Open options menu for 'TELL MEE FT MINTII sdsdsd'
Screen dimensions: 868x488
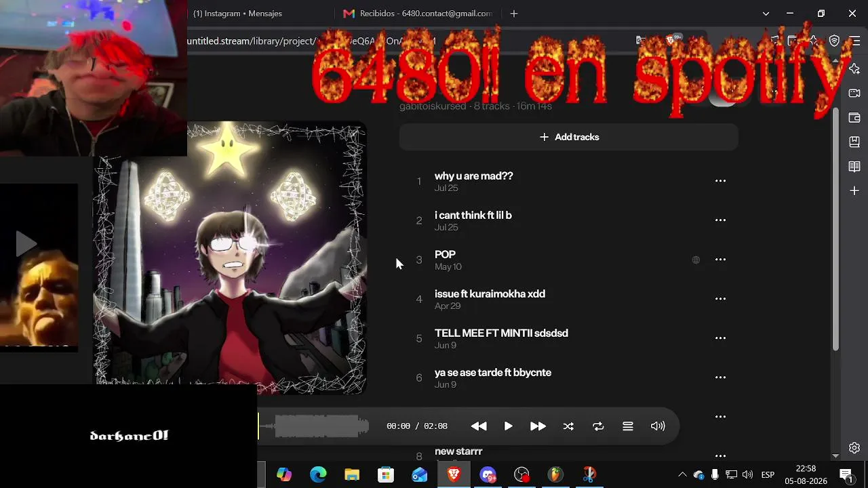(x=720, y=338)
